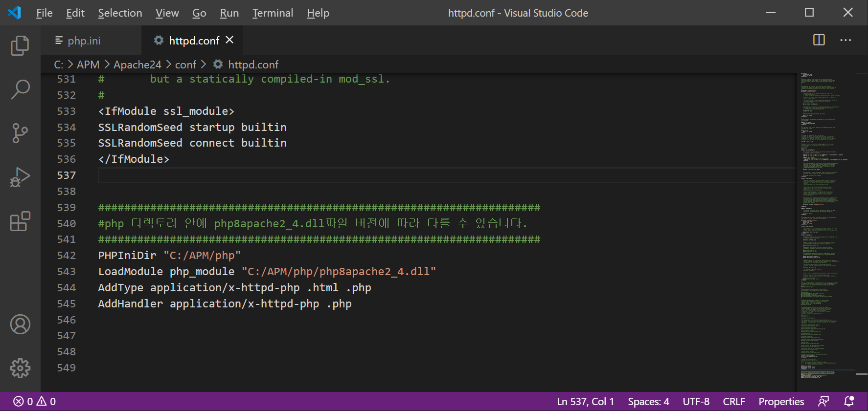
Task: Change encoding via UTF-8 indicator
Action: [696, 401]
